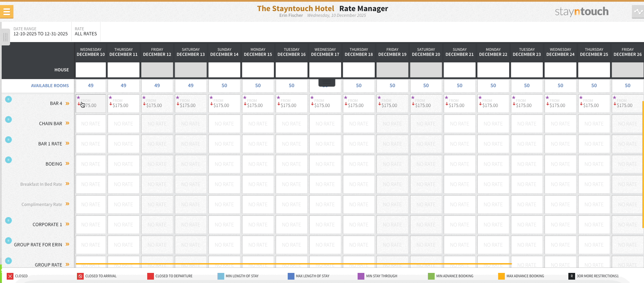
Task: Expand the BAR 4 rate row
Action: tap(68, 103)
